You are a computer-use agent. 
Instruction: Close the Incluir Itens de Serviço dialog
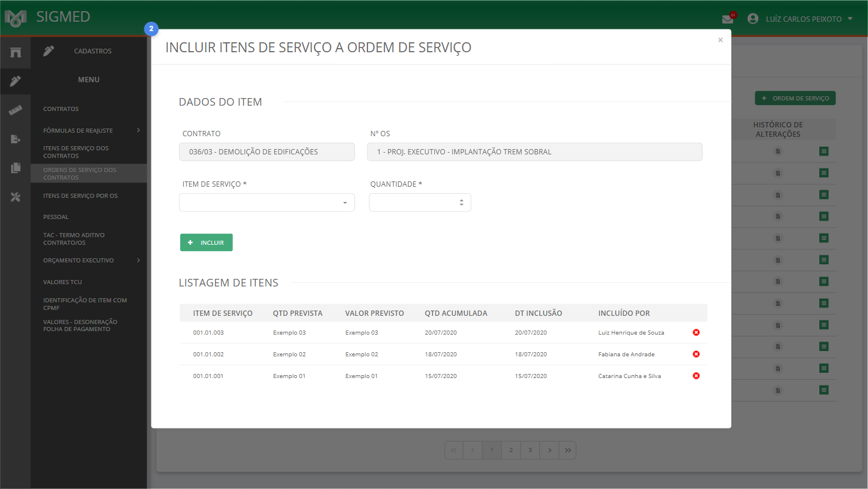tap(720, 40)
